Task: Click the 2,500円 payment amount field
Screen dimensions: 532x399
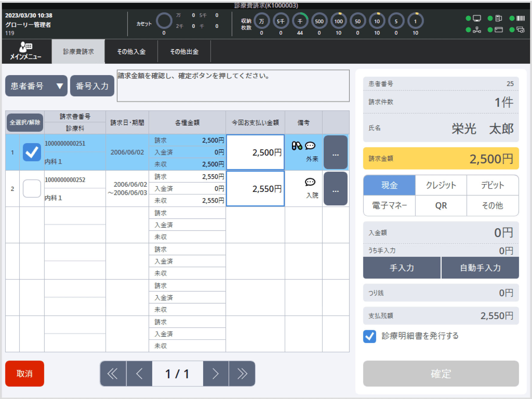Action: point(255,152)
